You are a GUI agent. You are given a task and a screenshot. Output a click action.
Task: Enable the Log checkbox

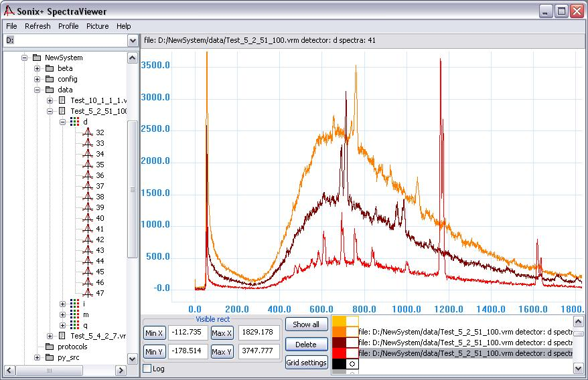(147, 369)
